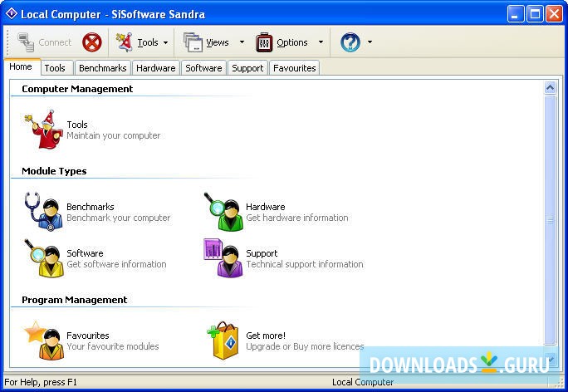The height and width of the screenshot is (392, 568).
Task: Open the Software yellow magnifier icon
Action: pos(44,258)
